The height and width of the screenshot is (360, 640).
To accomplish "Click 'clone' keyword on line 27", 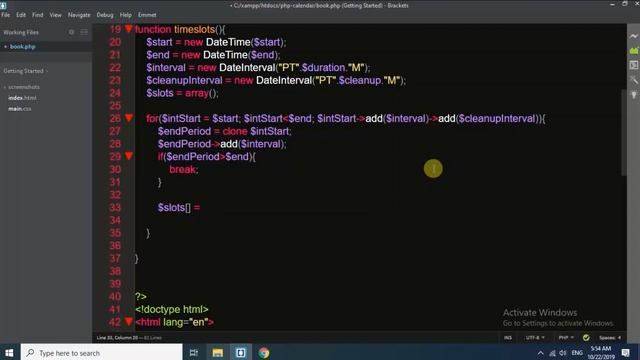I will coord(235,131).
